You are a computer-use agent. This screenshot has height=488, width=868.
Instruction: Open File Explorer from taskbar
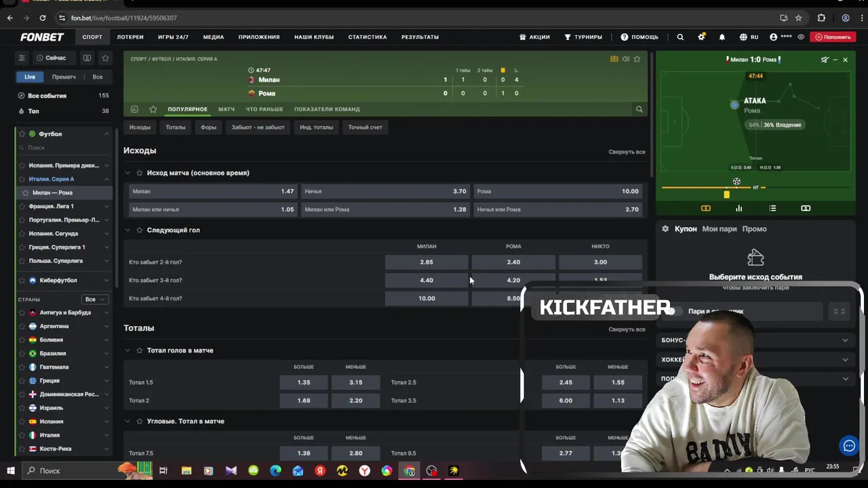(186, 470)
